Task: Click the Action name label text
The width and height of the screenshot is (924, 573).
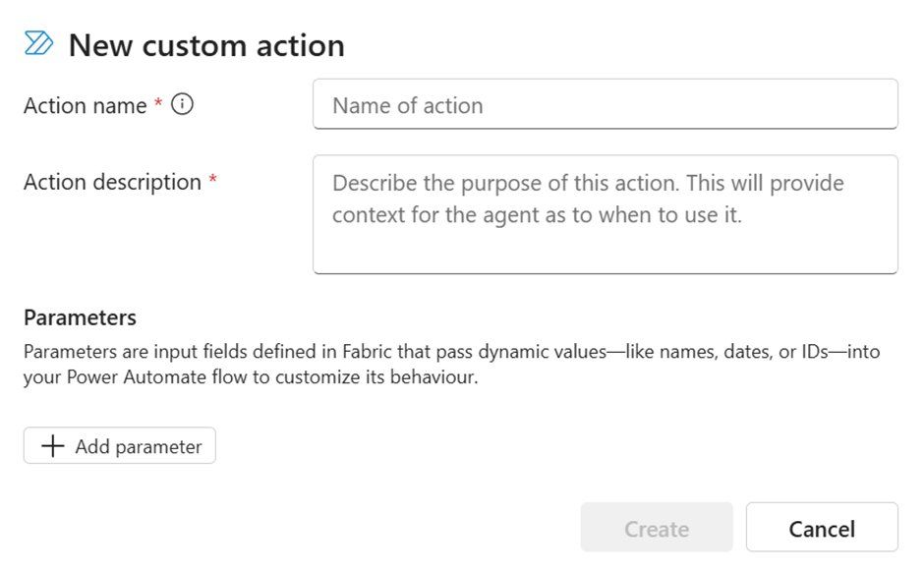Action: [85, 105]
